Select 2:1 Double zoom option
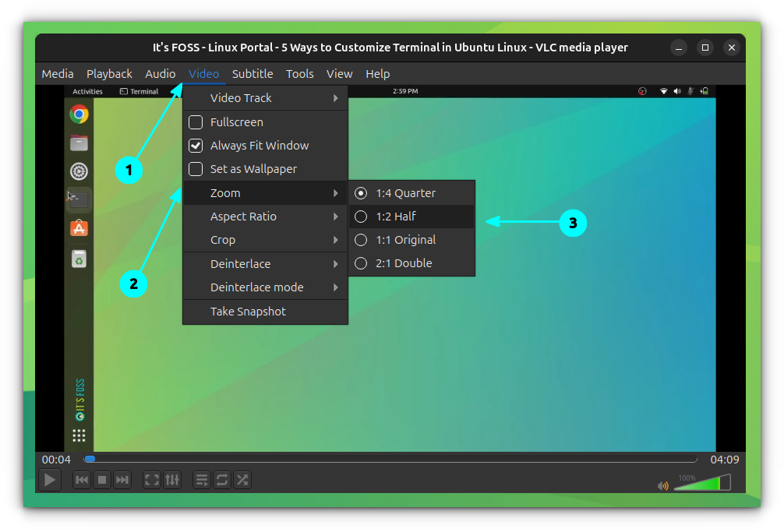Viewport: 784px width, 532px height. [411, 263]
